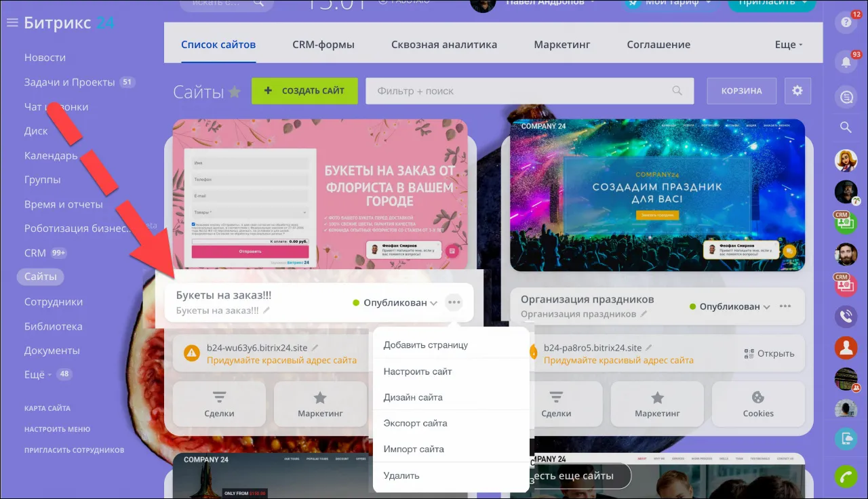Open CRM in the left menu
This screenshot has width=868, height=499.
tap(35, 253)
